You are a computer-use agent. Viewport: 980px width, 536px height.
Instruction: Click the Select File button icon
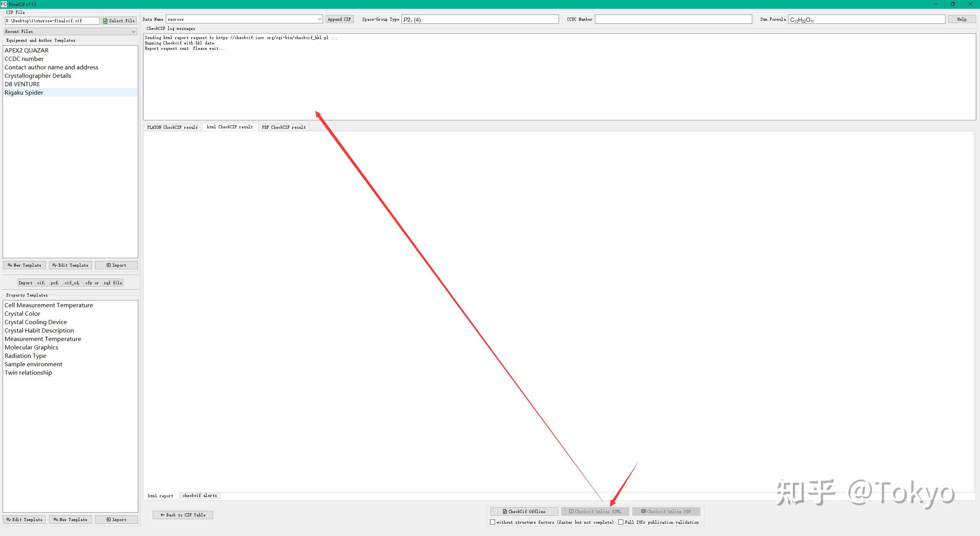(x=105, y=21)
